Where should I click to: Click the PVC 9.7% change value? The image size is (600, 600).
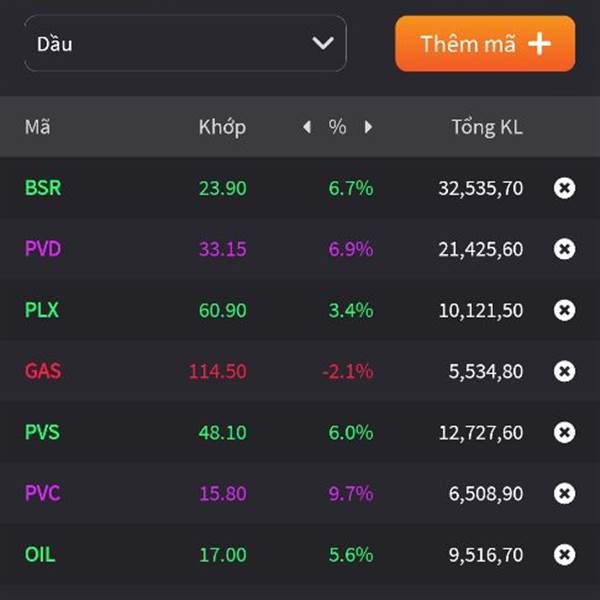click(351, 493)
